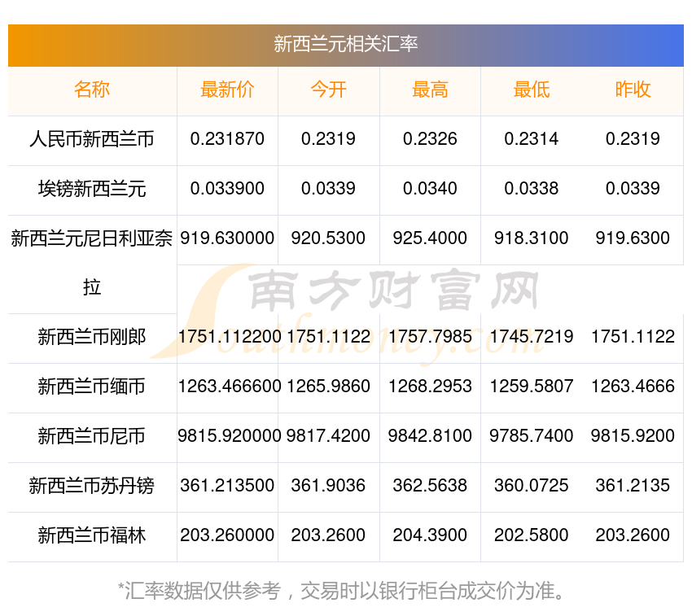This screenshot has width=692, height=616.
Task: Select latest price value 9815.920000
Action: tap(230, 436)
